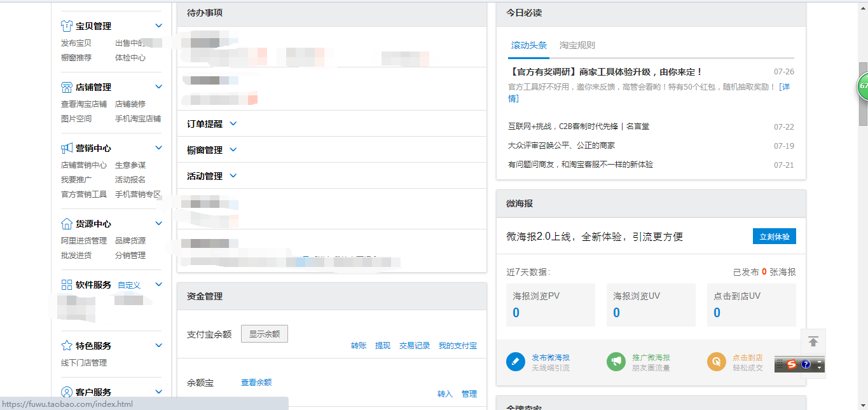Open the 我的支付宝 link

coord(458,346)
